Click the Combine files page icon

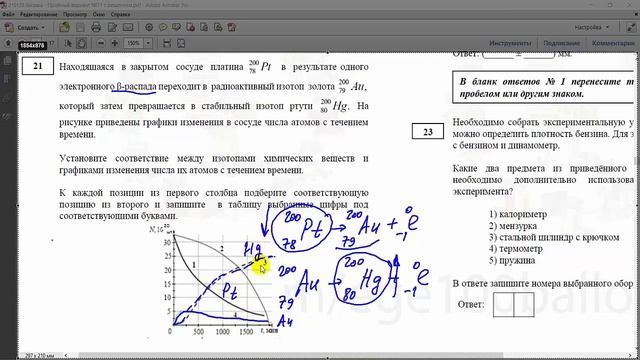[x=204, y=27]
